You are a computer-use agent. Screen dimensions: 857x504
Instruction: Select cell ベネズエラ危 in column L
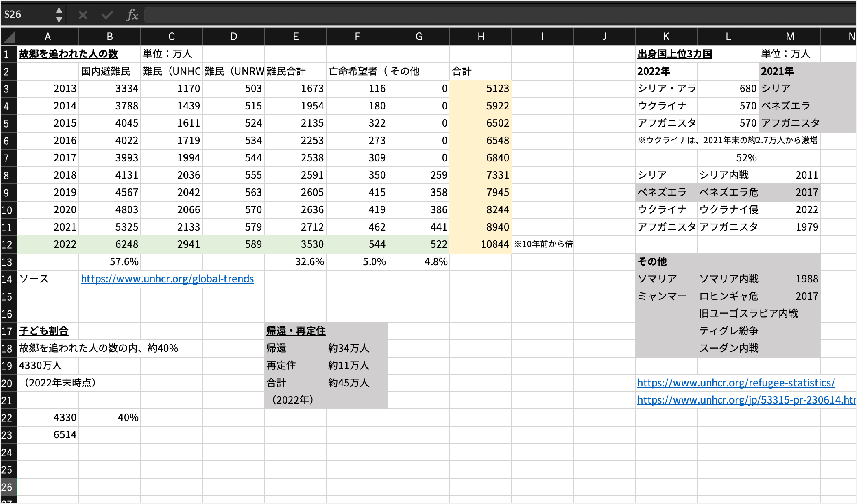tap(728, 193)
